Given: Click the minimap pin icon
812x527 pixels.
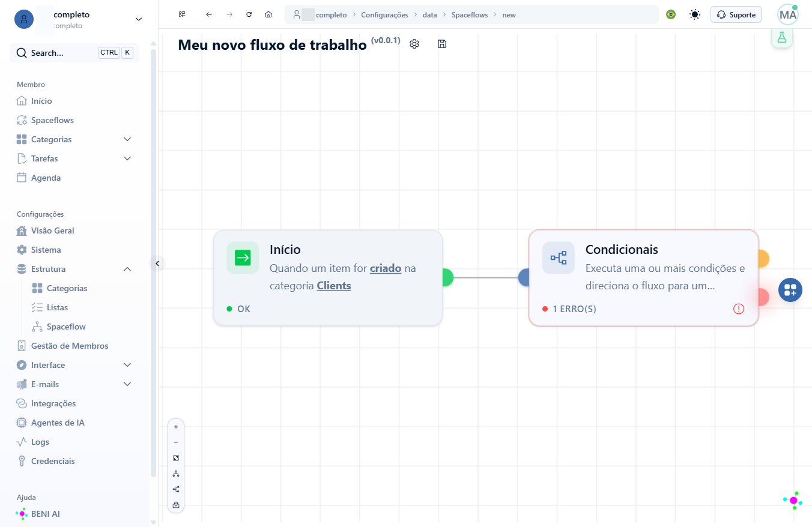Looking at the screenshot, I should [176, 505].
